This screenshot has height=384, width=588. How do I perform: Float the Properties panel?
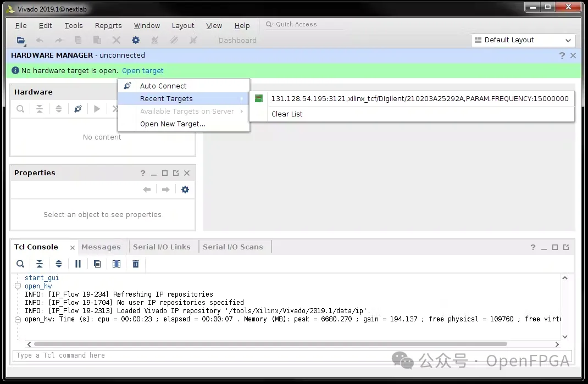tap(176, 173)
